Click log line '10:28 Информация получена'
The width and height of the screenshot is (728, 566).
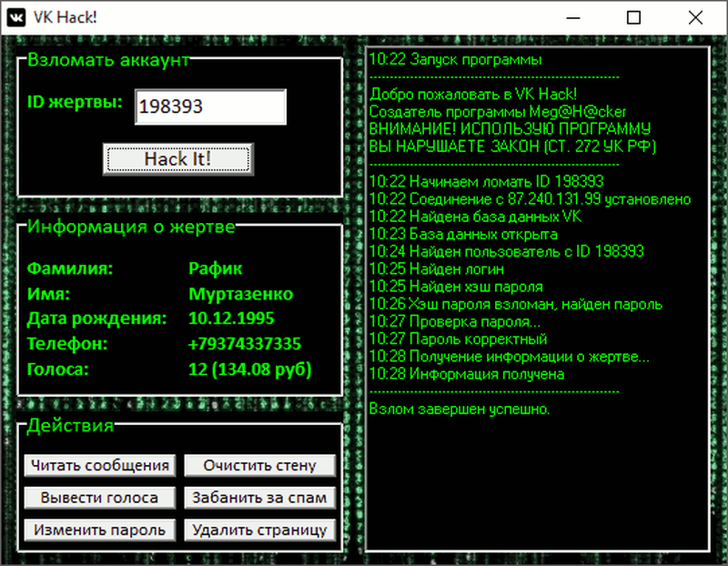coord(467,374)
